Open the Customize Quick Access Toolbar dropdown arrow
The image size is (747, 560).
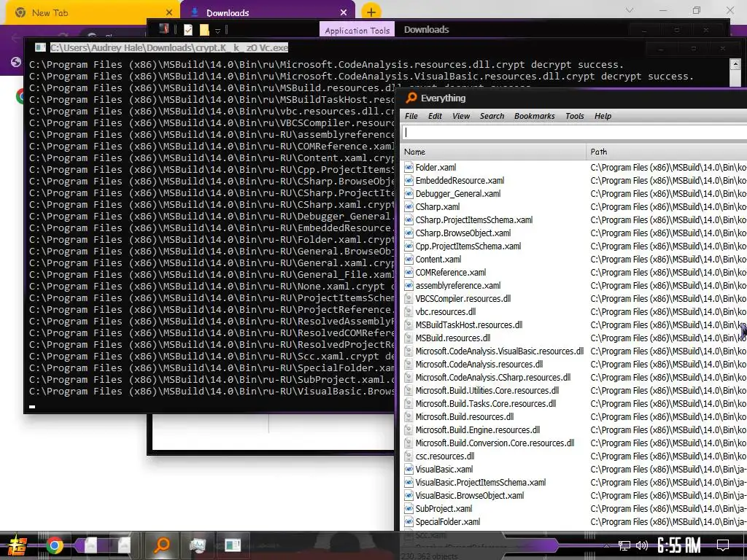(x=217, y=31)
